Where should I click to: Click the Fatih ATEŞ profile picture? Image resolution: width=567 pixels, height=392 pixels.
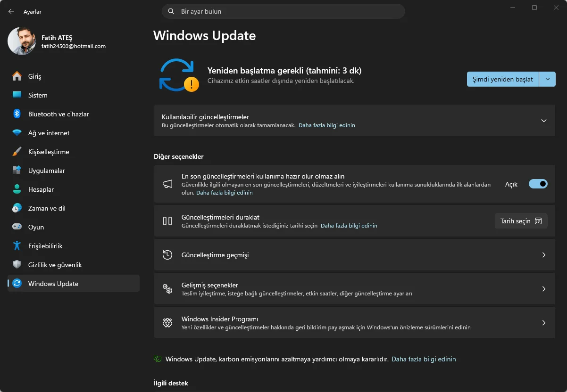[x=22, y=41]
